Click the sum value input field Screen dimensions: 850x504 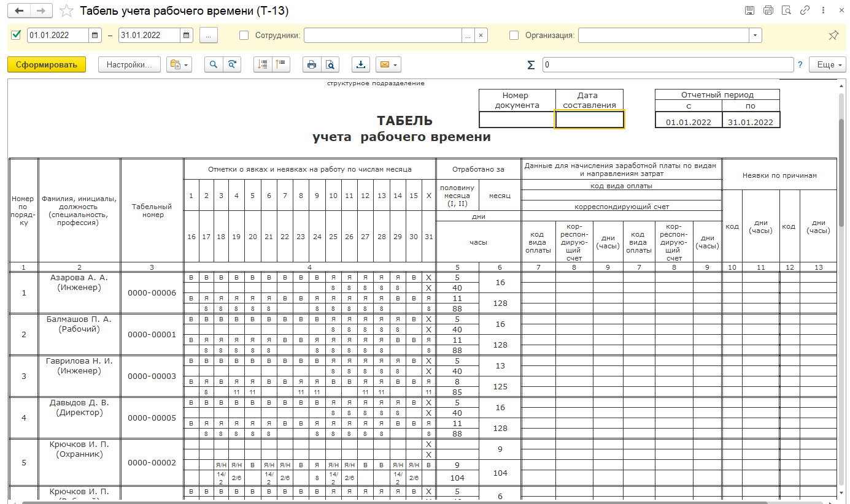tap(668, 64)
